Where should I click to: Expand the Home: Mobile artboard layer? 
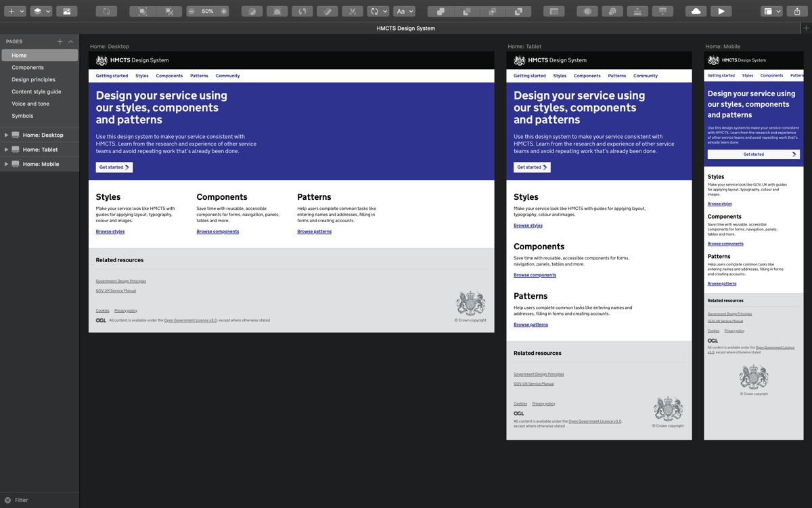coord(6,164)
